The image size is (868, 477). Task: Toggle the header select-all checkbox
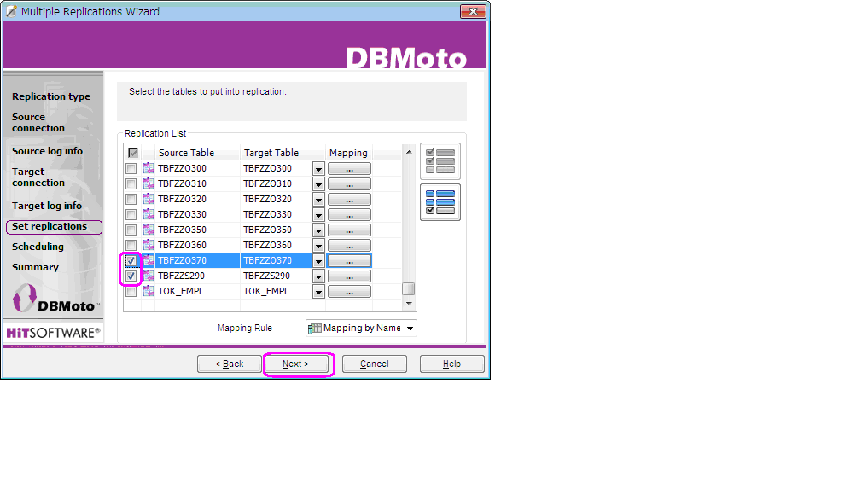[133, 153]
